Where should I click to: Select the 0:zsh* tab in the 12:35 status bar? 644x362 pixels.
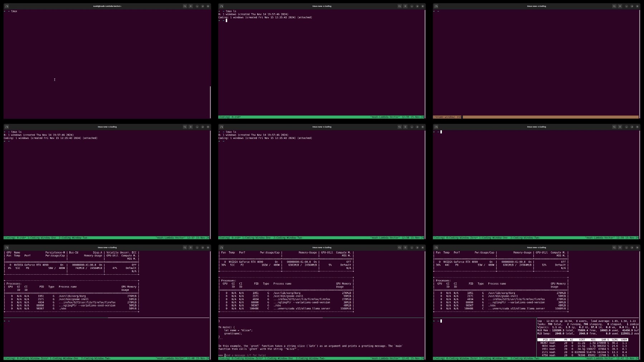coord(236,117)
